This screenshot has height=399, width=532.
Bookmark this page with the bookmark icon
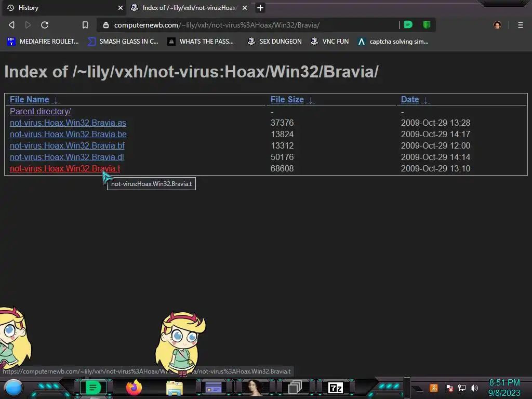click(x=85, y=25)
